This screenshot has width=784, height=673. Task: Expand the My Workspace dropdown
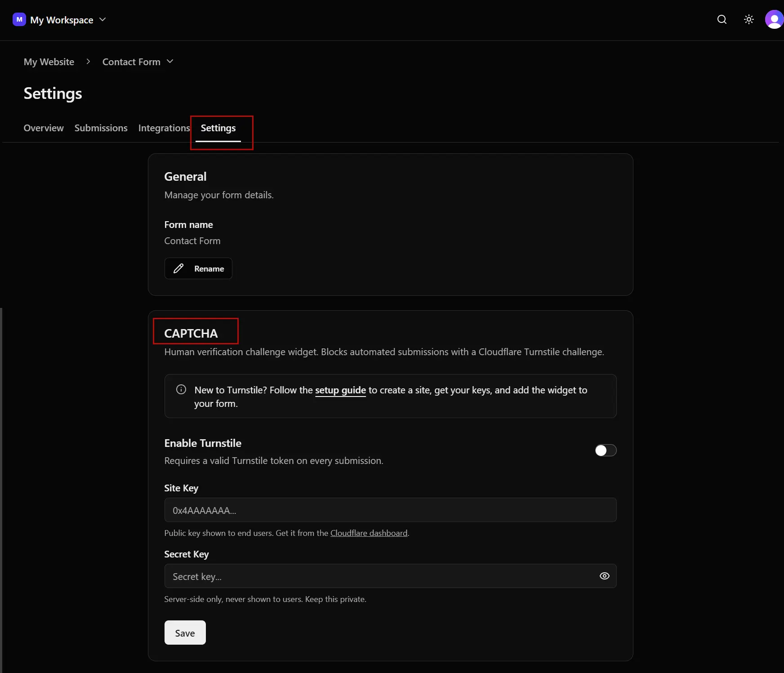[x=103, y=19]
